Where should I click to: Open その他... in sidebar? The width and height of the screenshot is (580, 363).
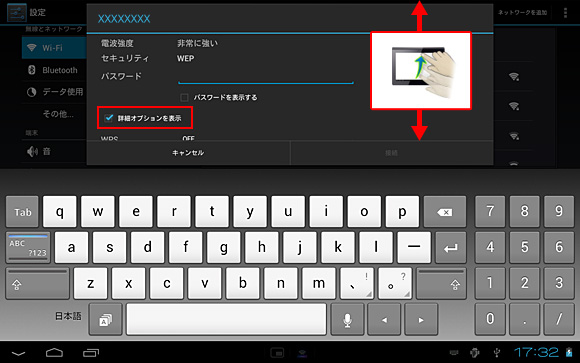tap(54, 114)
